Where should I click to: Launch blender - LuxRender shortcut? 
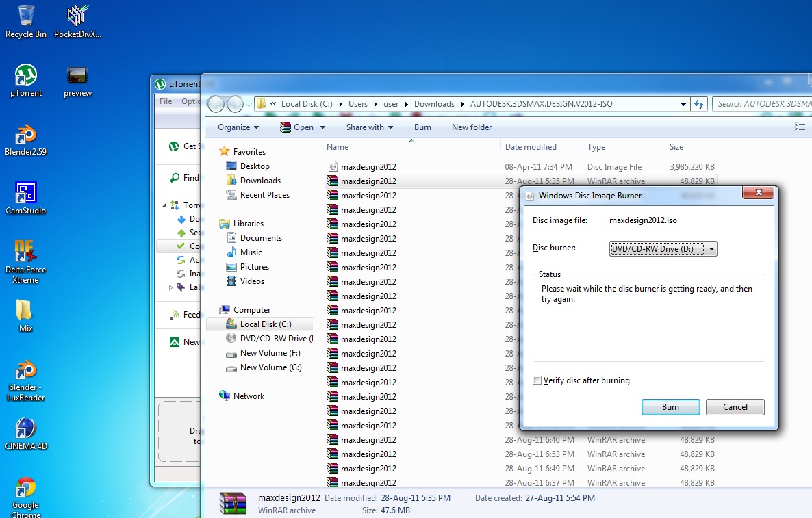pyautogui.click(x=26, y=381)
